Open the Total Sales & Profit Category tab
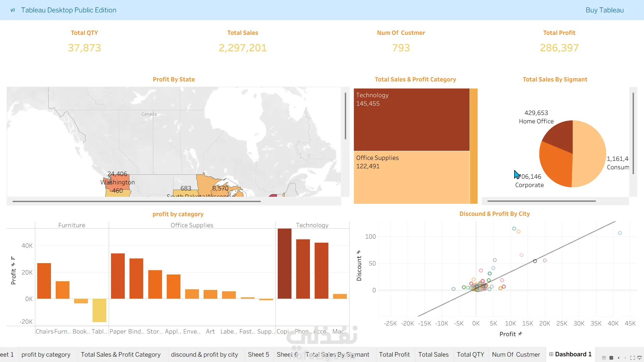This screenshot has height=362, width=644. (121, 354)
